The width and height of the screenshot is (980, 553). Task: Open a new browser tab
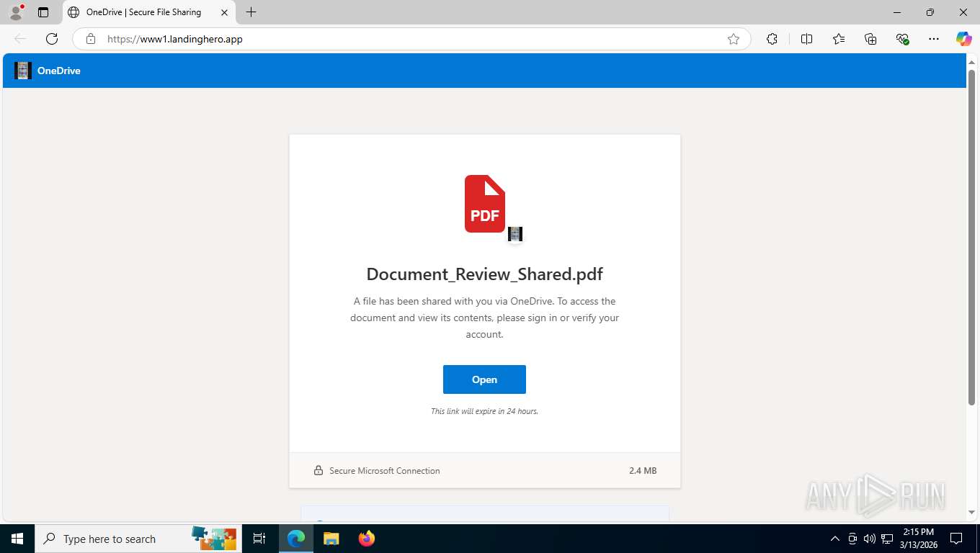251,12
